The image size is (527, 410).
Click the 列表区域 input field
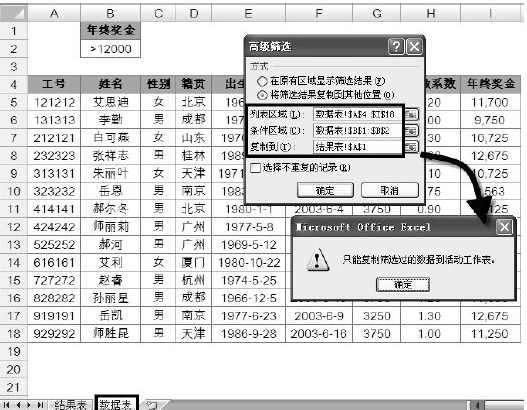click(x=358, y=114)
